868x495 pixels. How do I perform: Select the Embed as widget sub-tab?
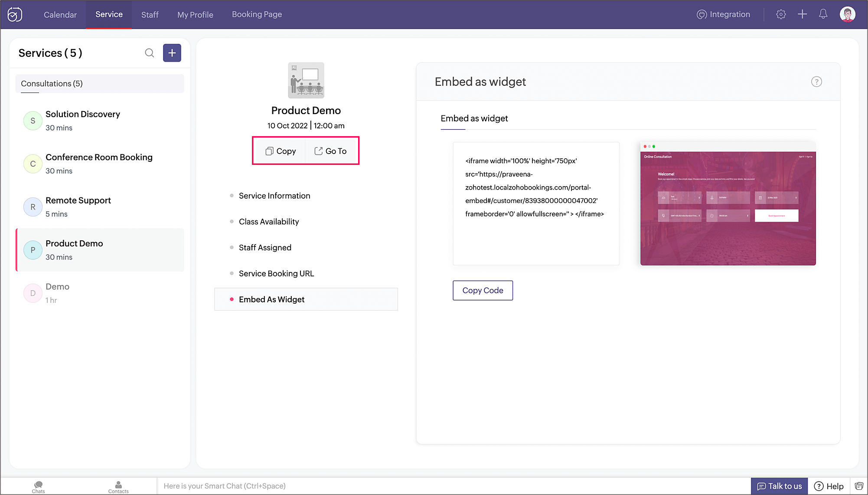pyautogui.click(x=474, y=118)
